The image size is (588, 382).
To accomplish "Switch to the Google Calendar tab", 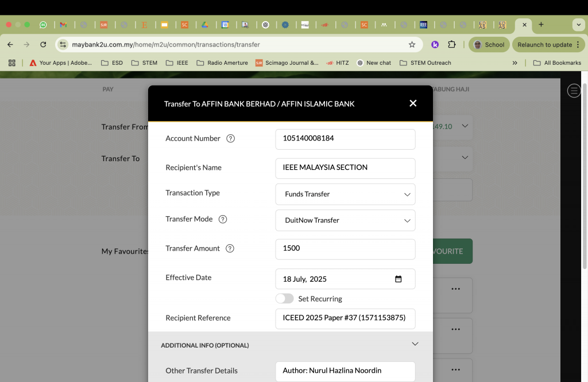I will (x=225, y=25).
